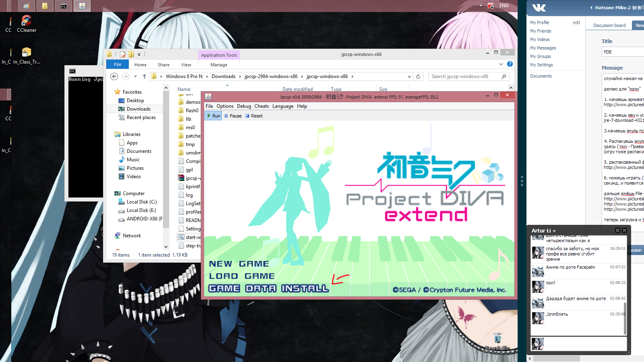Switch to Command Prompt from the taskbar
This screenshot has width=644, height=362.
pyautogui.click(x=64, y=6)
